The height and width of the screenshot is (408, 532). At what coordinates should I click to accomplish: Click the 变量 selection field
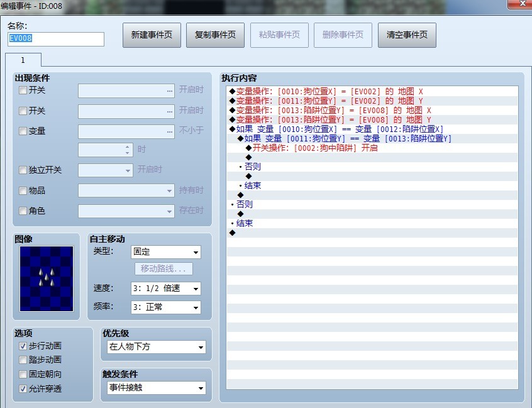126,131
